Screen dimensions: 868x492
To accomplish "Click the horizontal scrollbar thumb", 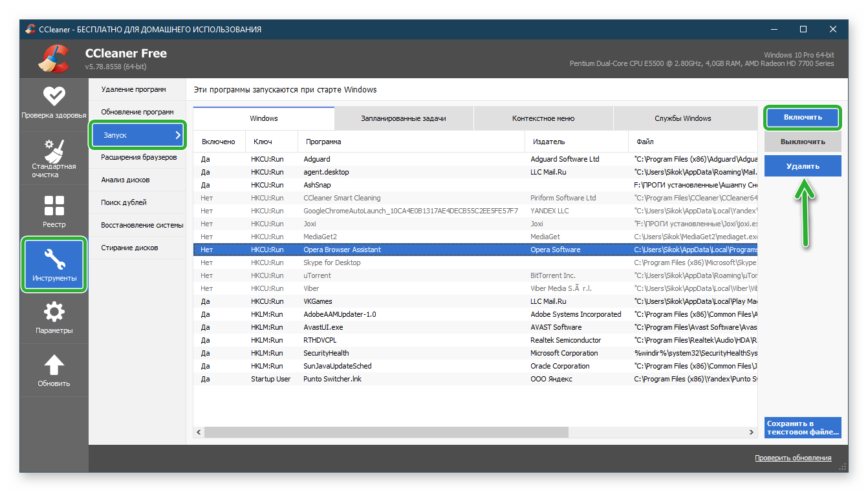I will (x=387, y=432).
